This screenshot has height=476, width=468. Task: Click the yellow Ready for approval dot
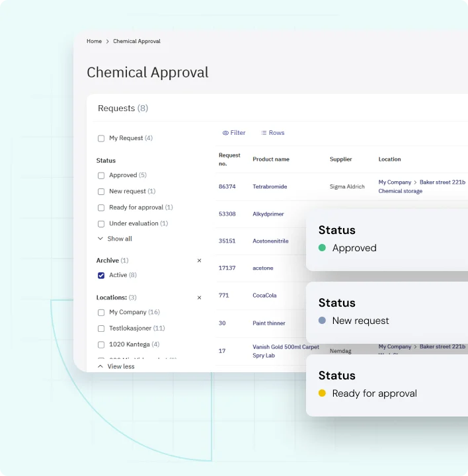(x=322, y=393)
